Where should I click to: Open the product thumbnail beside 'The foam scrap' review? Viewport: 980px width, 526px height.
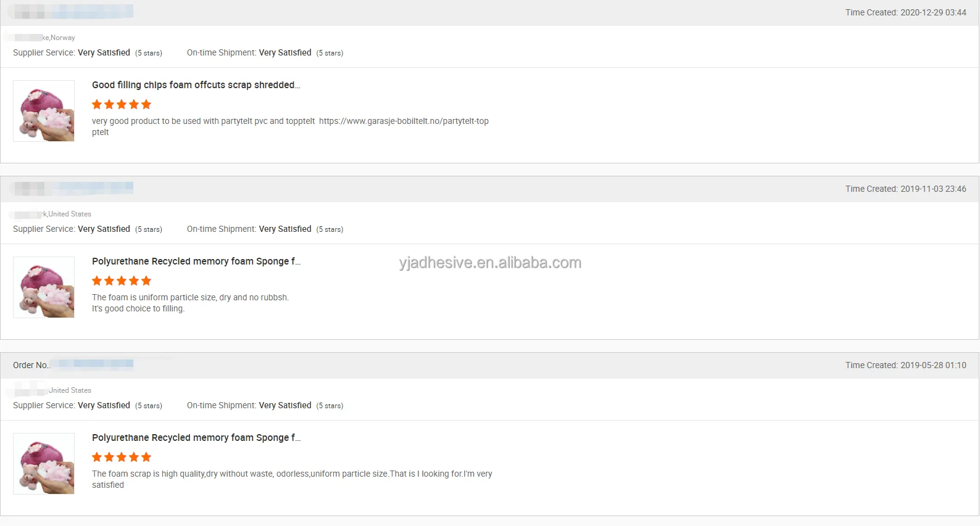[44, 464]
